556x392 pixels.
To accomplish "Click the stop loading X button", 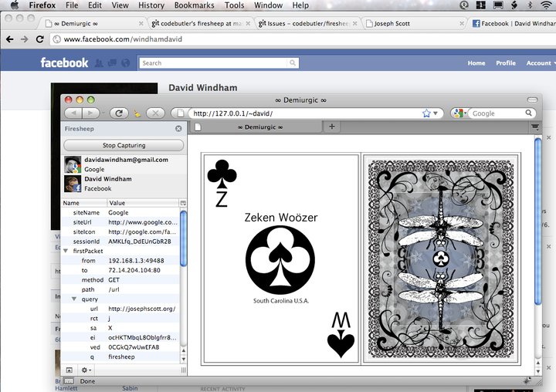I will 155,113.
